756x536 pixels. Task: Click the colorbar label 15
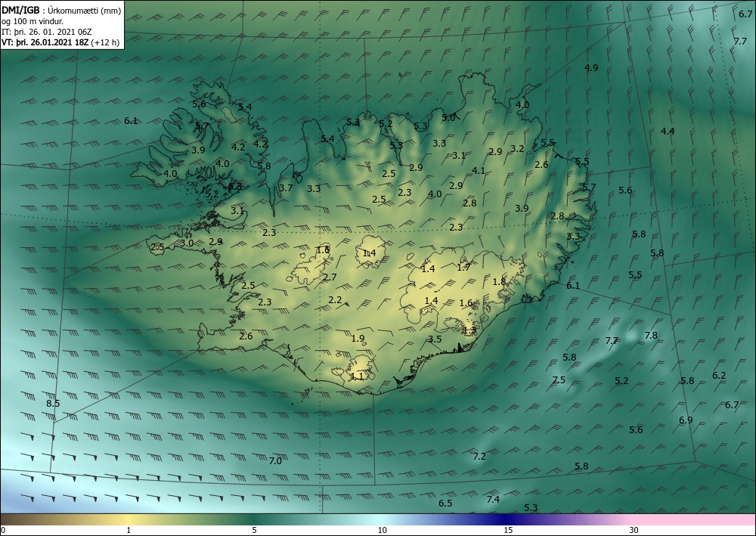(x=508, y=530)
